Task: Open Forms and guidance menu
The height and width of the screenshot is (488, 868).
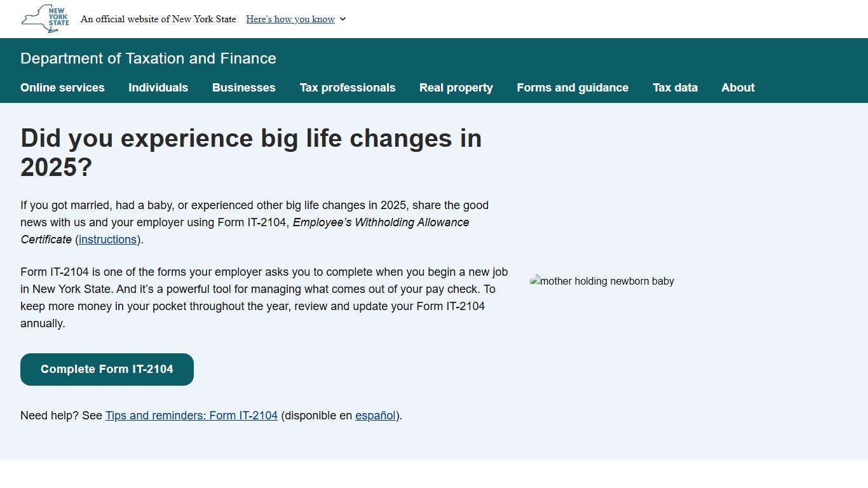Action: click(x=573, y=88)
